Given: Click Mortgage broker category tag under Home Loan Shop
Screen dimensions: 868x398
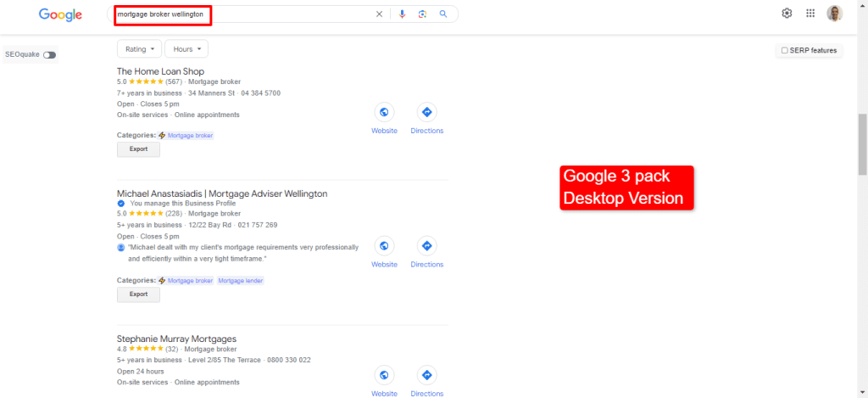Looking at the screenshot, I should 190,135.
